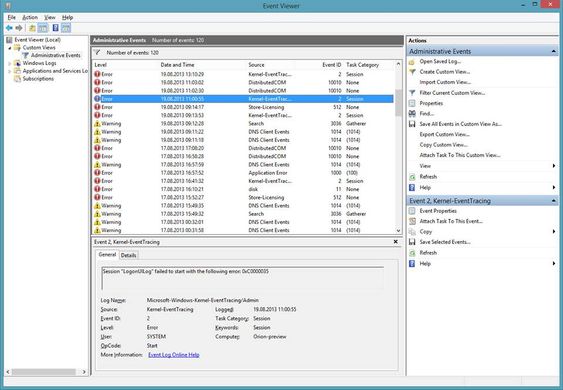The image size is (563, 390).
Task: Expand Applications and Services Logs node
Action: [10, 71]
